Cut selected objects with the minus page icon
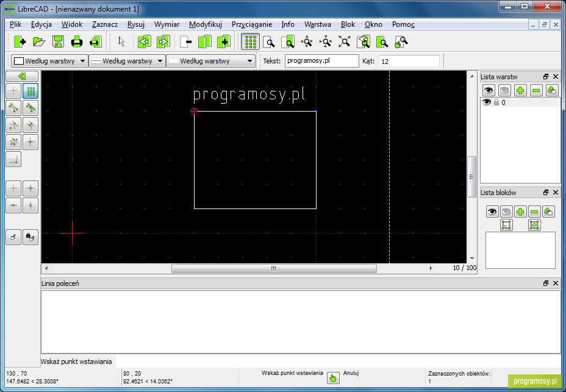 pyautogui.click(x=186, y=42)
